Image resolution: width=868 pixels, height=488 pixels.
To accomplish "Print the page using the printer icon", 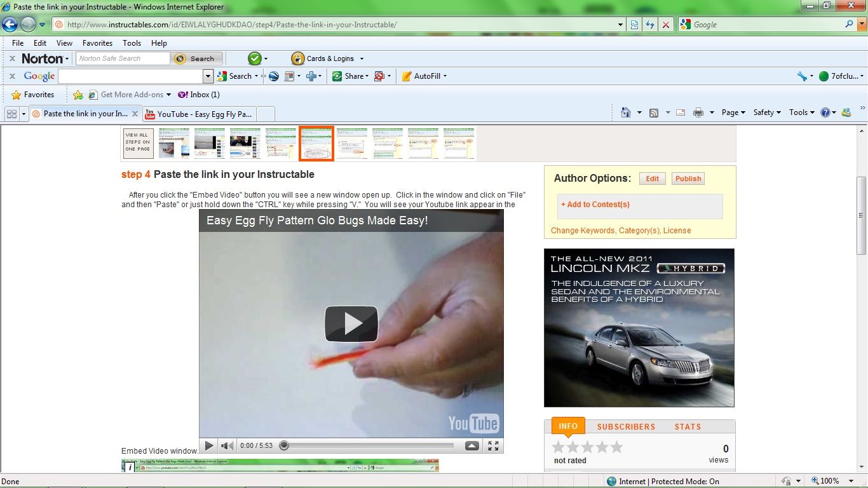I will (x=698, y=112).
